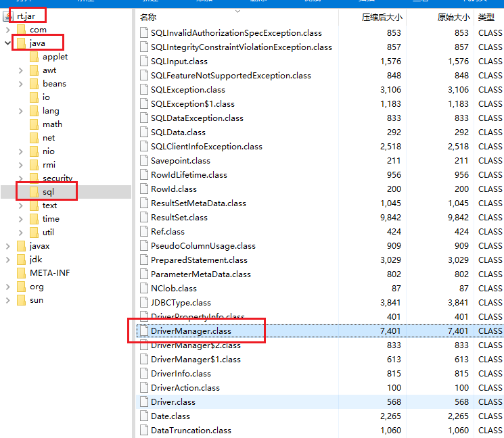504x438 pixels.
Task: Click the io folder icon
Action: pyautogui.click(x=34, y=97)
